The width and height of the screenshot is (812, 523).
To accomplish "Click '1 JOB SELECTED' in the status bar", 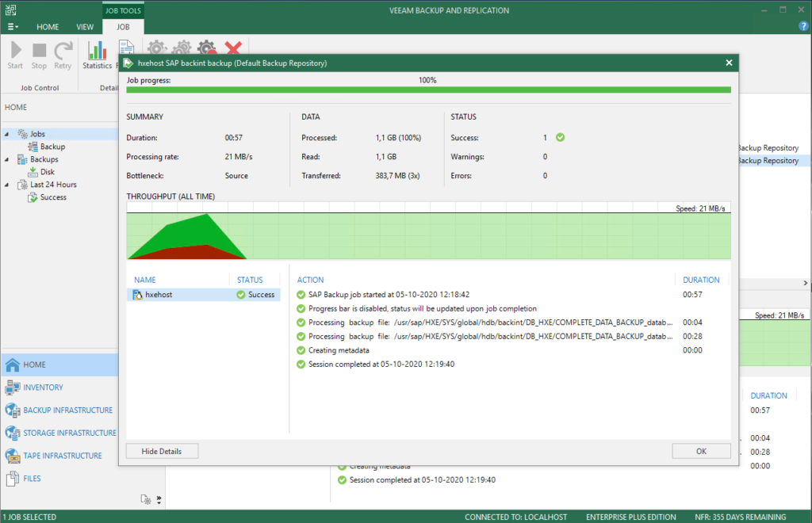I will tap(29, 517).
